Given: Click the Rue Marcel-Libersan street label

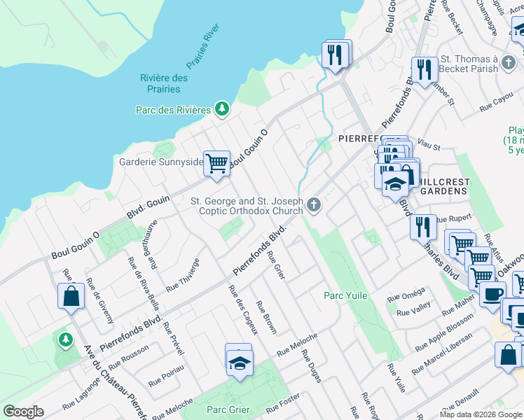Looking at the screenshot, I should [x=442, y=354].
